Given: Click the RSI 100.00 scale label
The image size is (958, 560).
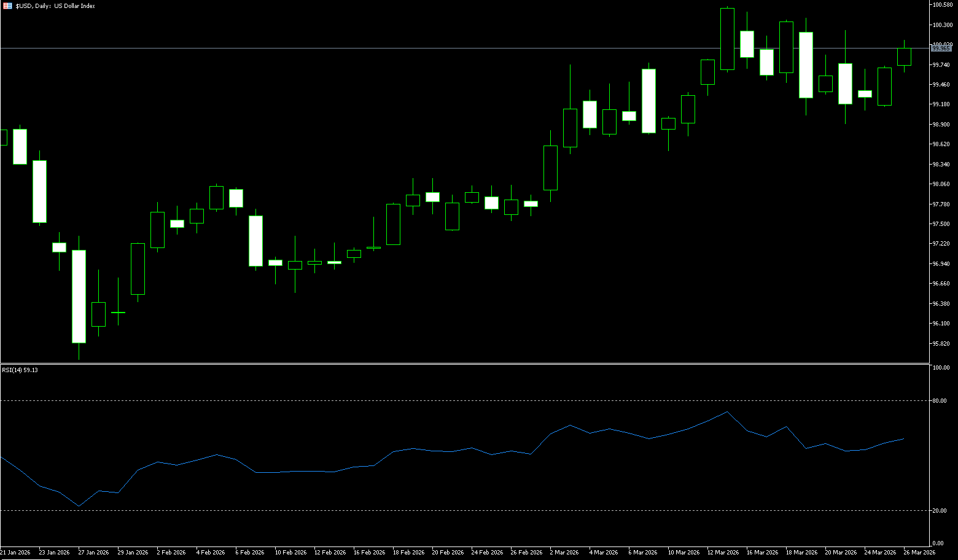Looking at the screenshot, I should pyautogui.click(x=940, y=368).
